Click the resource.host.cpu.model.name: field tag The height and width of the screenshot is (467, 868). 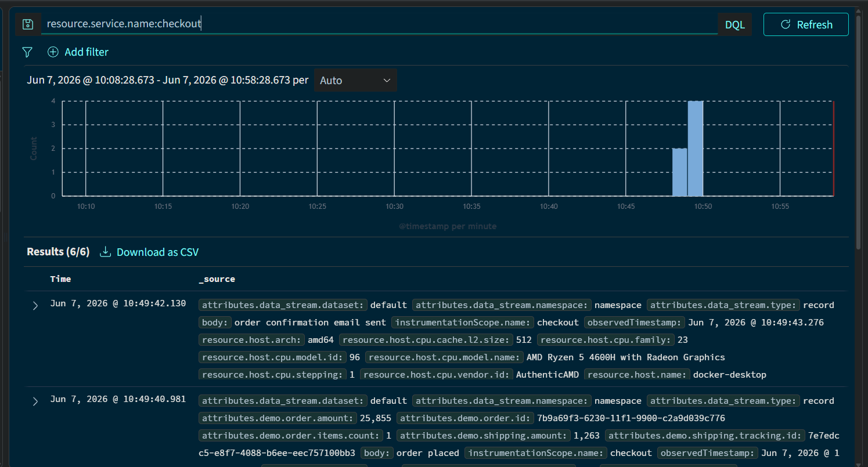(x=444, y=357)
